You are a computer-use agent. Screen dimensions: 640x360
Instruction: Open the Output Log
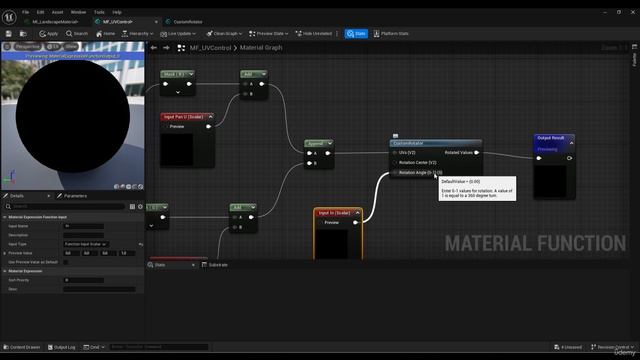62,347
